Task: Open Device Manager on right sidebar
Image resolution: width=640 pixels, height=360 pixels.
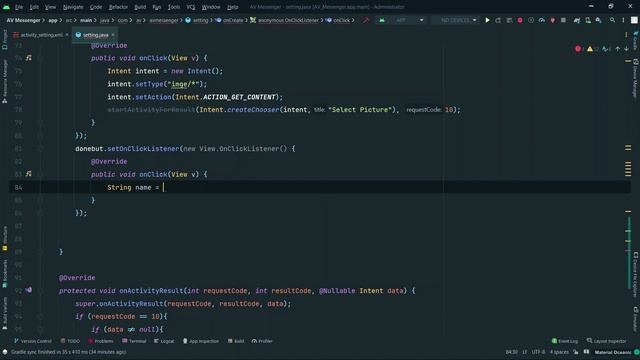Action: click(x=636, y=78)
